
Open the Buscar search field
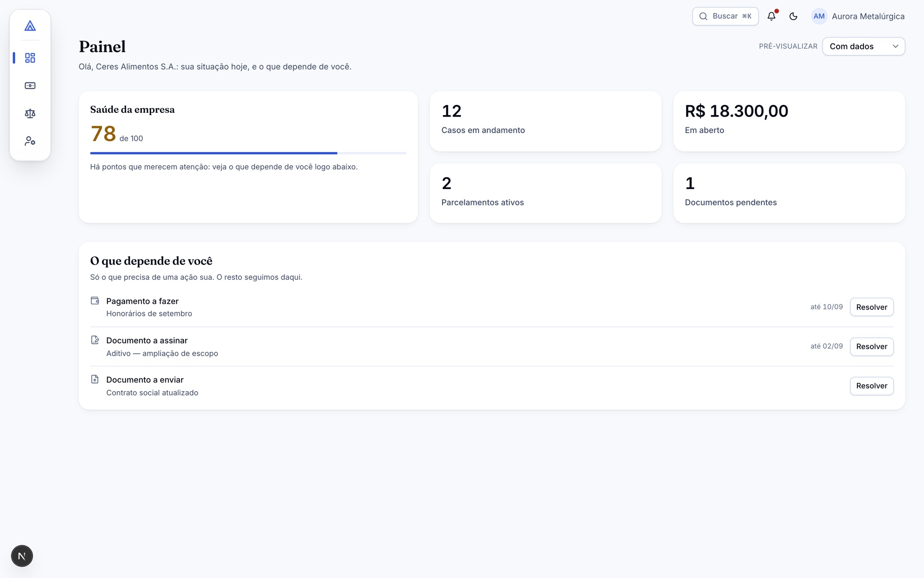click(725, 16)
